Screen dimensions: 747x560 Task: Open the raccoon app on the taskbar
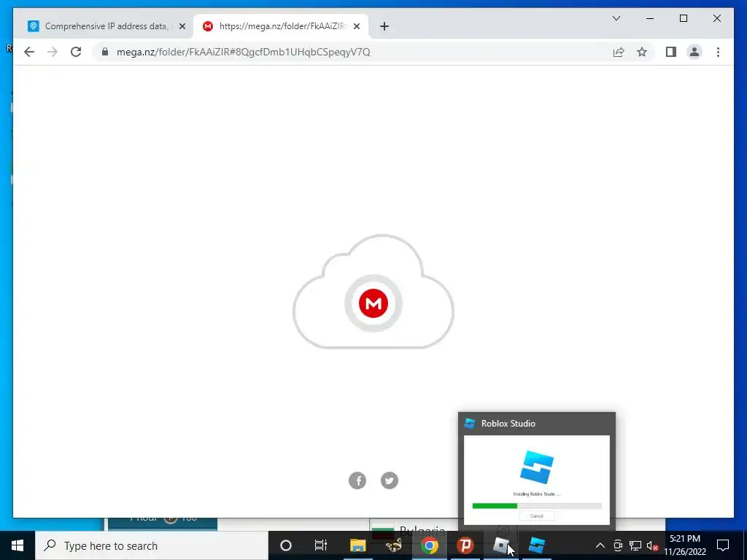[393, 545]
